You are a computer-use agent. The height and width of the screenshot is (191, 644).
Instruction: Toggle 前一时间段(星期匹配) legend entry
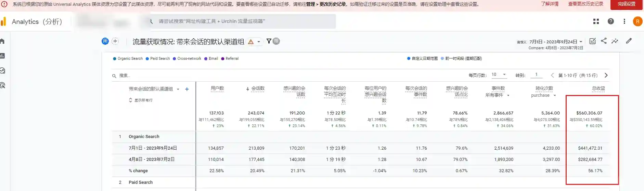click(x=461, y=58)
